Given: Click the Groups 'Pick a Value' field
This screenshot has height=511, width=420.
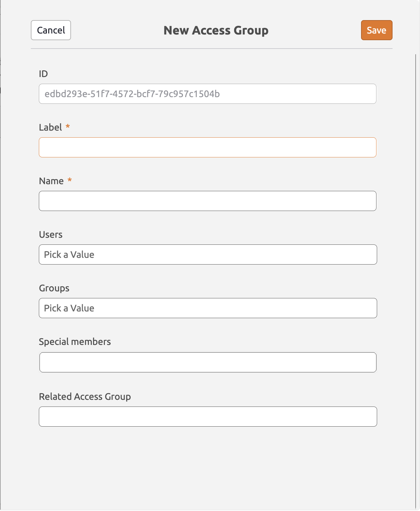Looking at the screenshot, I should point(208,308).
